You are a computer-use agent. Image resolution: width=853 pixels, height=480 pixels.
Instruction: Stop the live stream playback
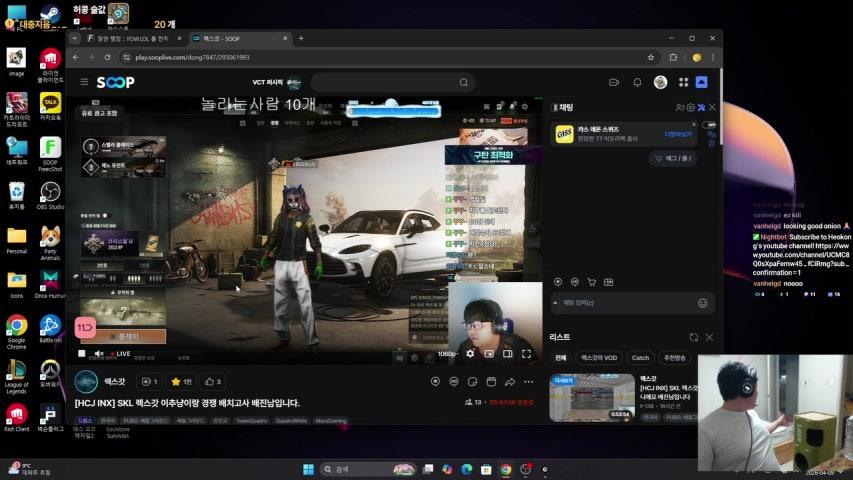82,354
